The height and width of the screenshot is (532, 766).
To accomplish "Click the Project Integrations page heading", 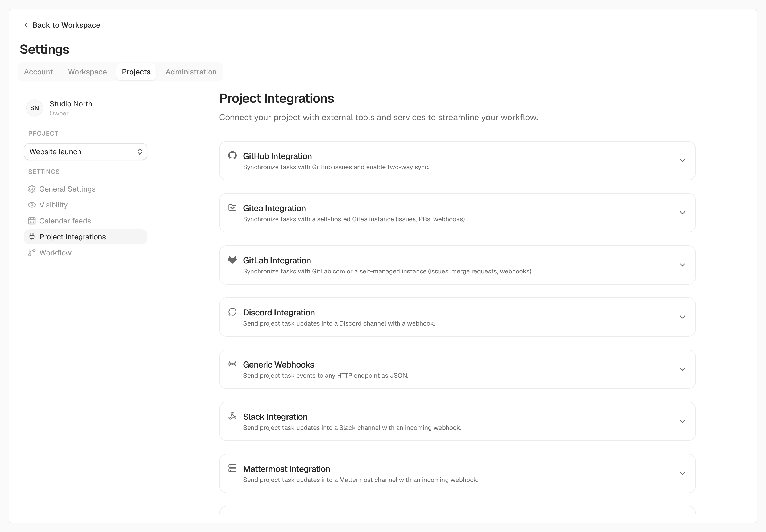I will 276,98.
